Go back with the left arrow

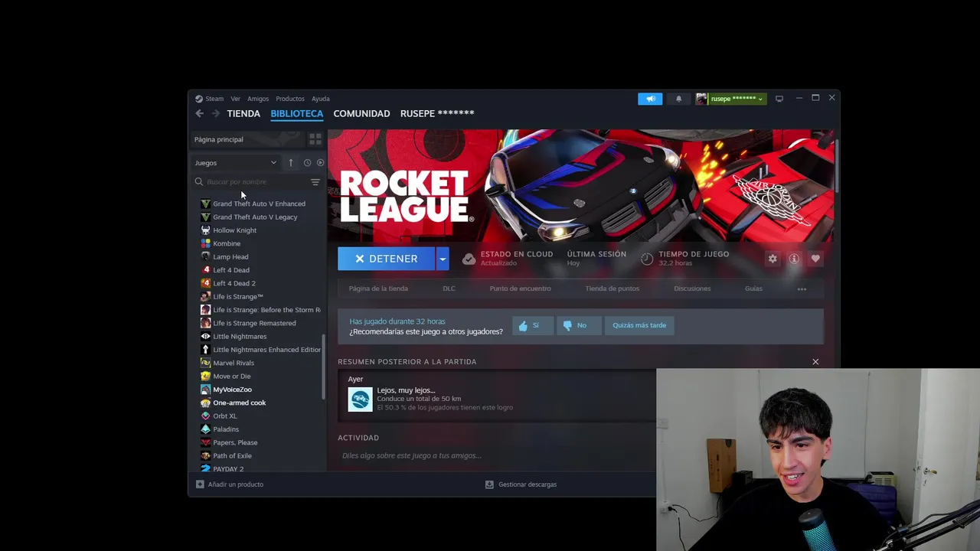tap(200, 113)
